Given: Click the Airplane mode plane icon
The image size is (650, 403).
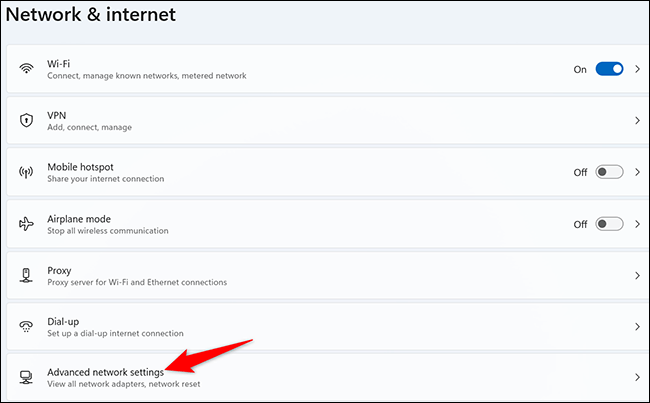Looking at the screenshot, I should click(x=26, y=224).
